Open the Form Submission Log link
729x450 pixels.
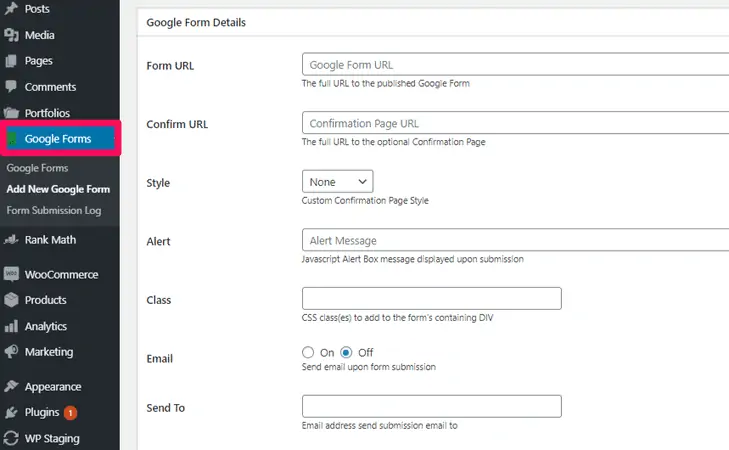(x=53, y=211)
